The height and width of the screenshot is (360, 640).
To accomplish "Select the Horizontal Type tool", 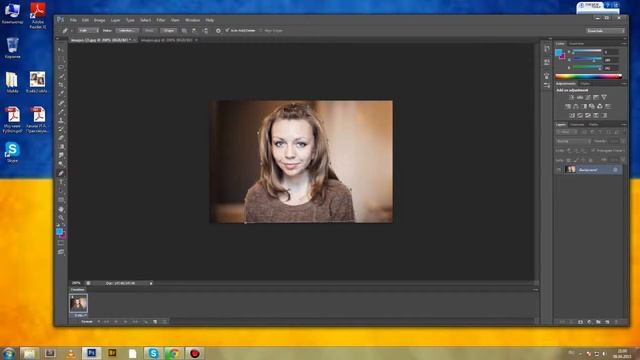I will (61, 182).
